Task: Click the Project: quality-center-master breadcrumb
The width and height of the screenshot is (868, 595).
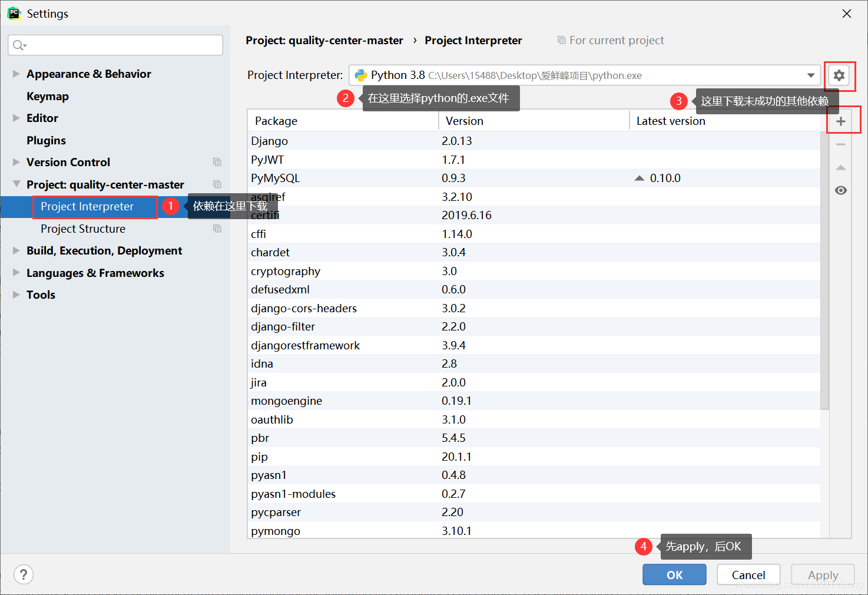Action: pyautogui.click(x=324, y=40)
